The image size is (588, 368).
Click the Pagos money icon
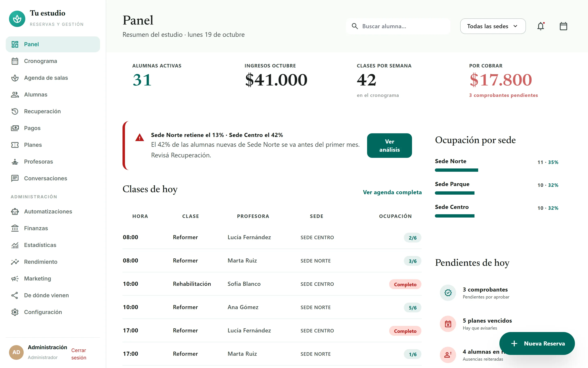[15, 128]
